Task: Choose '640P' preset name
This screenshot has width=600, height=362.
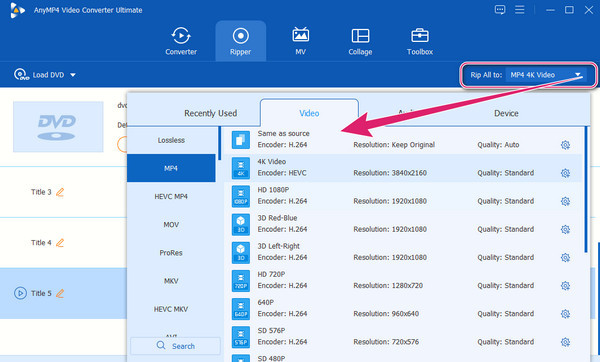Action: 266,302
